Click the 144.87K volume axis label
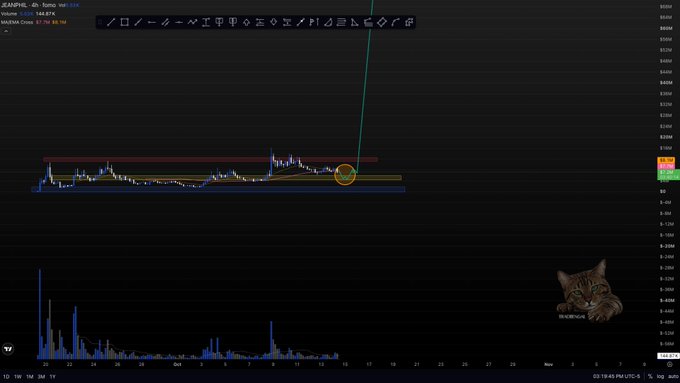The height and width of the screenshot is (383, 680). (668, 356)
